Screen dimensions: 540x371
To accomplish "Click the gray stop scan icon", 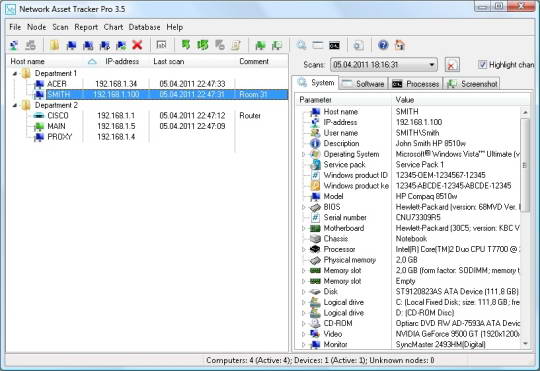I will click(219, 45).
